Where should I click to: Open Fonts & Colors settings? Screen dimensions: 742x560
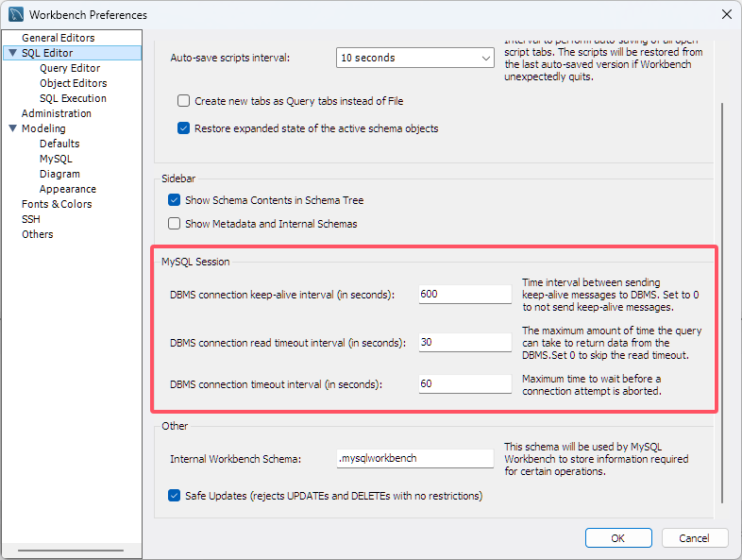(x=57, y=204)
